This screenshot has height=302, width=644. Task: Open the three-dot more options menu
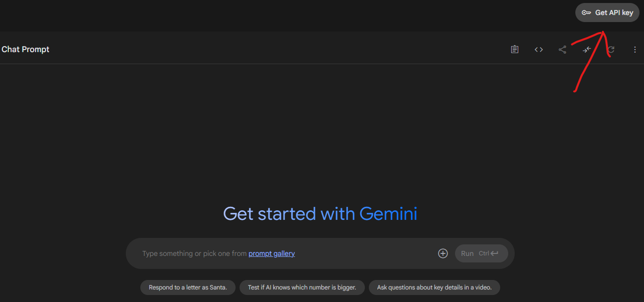point(635,50)
